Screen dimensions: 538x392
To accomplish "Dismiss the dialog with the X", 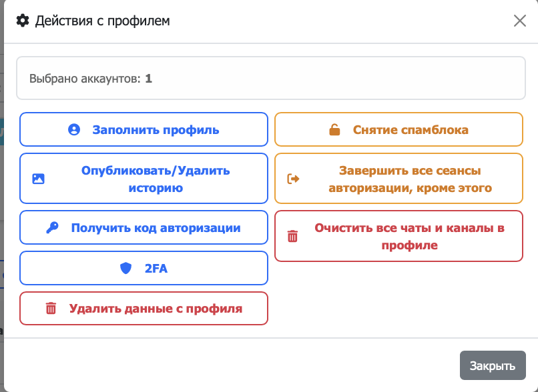I will click(x=519, y=21).
